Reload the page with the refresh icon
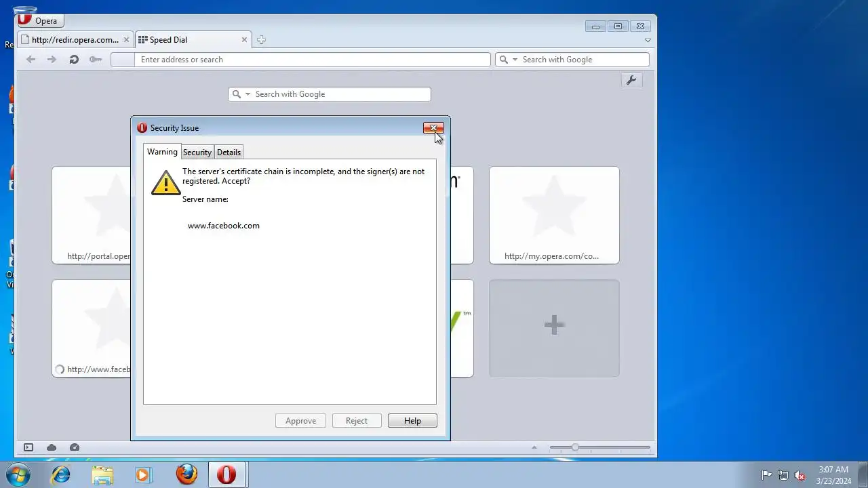Image resolution: width=868 pixels, height=488 pixels. (x=74, y=60)
